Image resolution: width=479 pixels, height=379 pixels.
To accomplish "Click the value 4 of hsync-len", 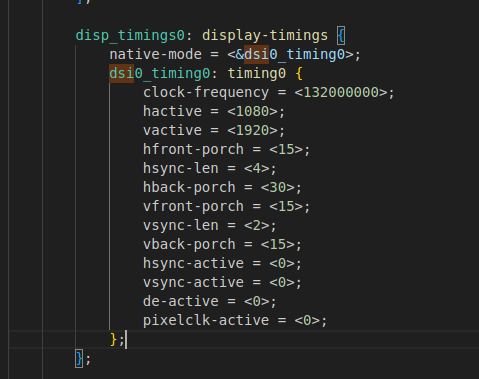I will tap(257, 168).
